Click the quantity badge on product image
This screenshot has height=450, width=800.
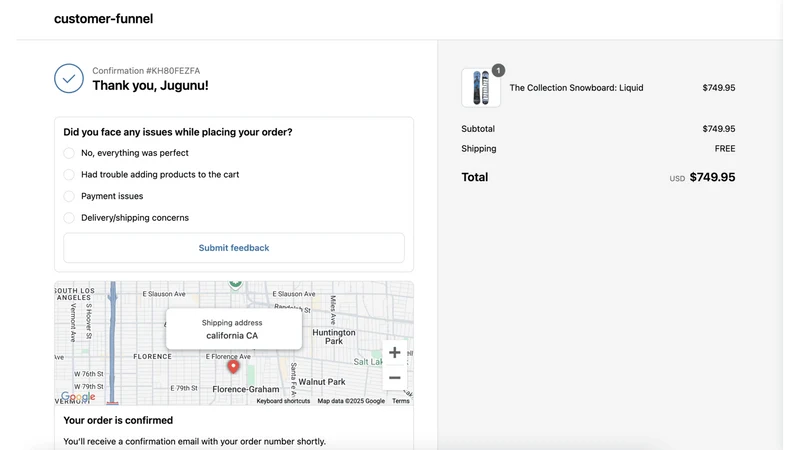498,70
